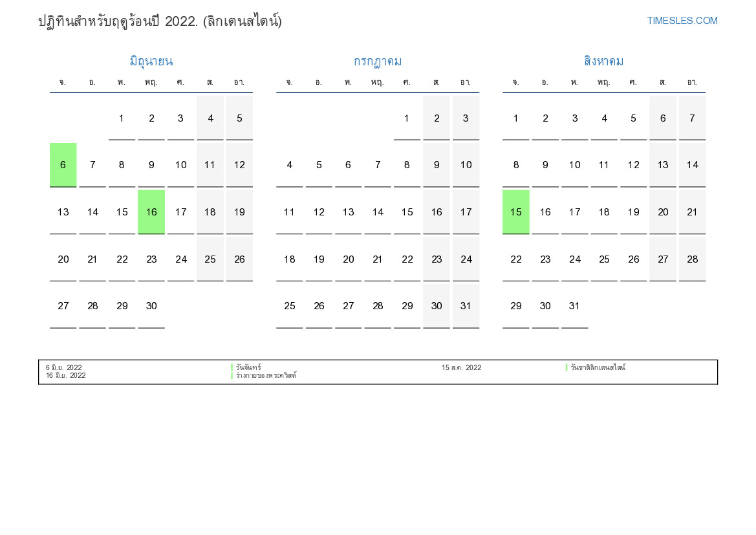Viewport: 756px width, 535px height.
Task: Select day 18 in สิงหาคม
Action: (604, 212)
